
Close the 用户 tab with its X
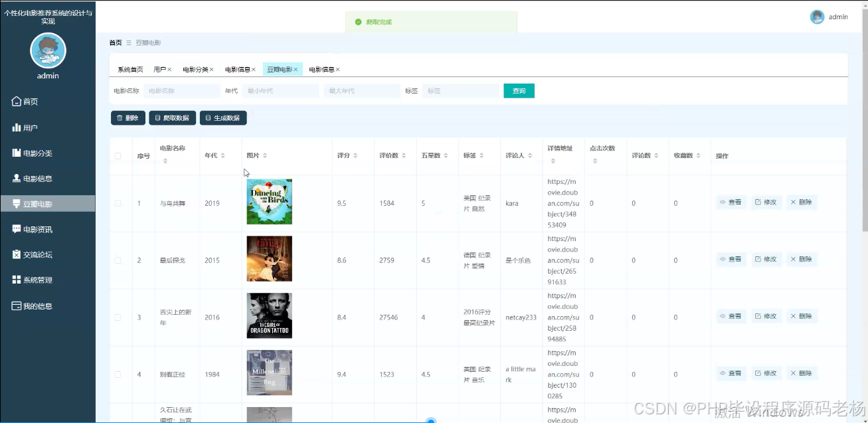(169, 70)
